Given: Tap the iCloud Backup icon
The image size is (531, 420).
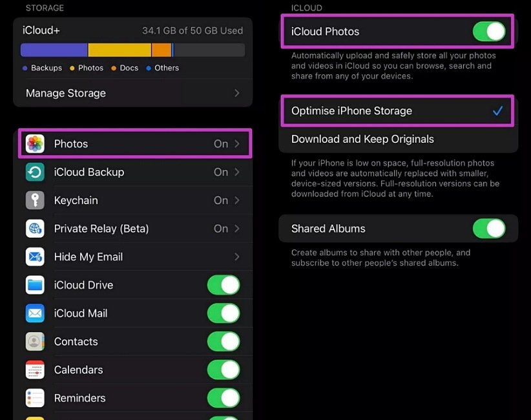Looking at the screenshot, I should click(35, 172).
